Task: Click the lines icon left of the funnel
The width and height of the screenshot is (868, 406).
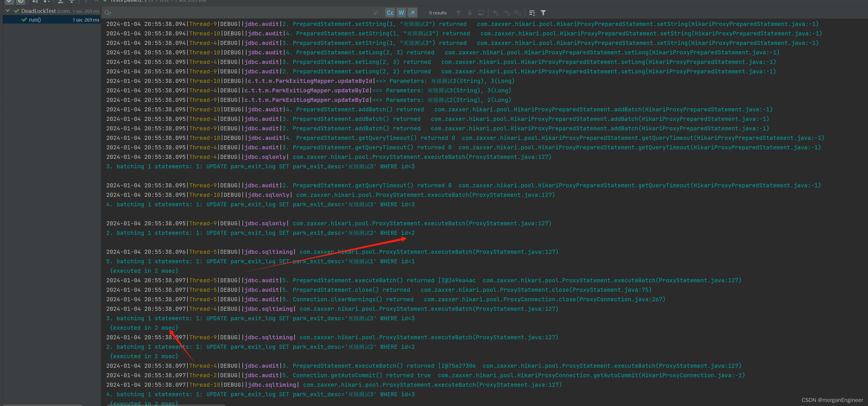Action: click(532, 13)
